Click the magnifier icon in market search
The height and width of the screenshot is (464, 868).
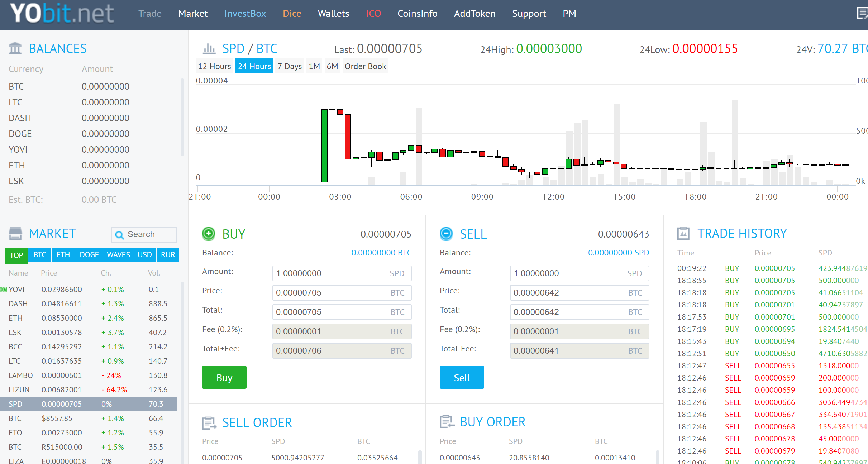119,235
